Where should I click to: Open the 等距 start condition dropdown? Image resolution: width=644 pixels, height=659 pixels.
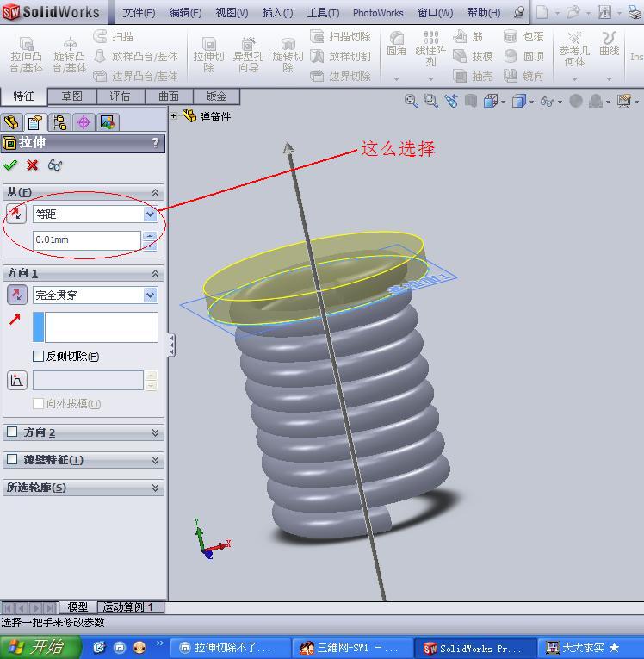coord(150,214)
